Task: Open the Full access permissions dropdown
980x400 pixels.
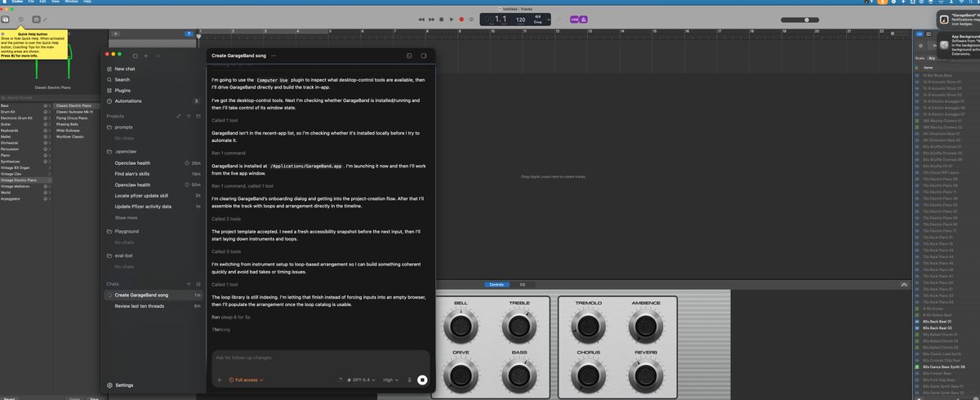Action: point(248,380)
